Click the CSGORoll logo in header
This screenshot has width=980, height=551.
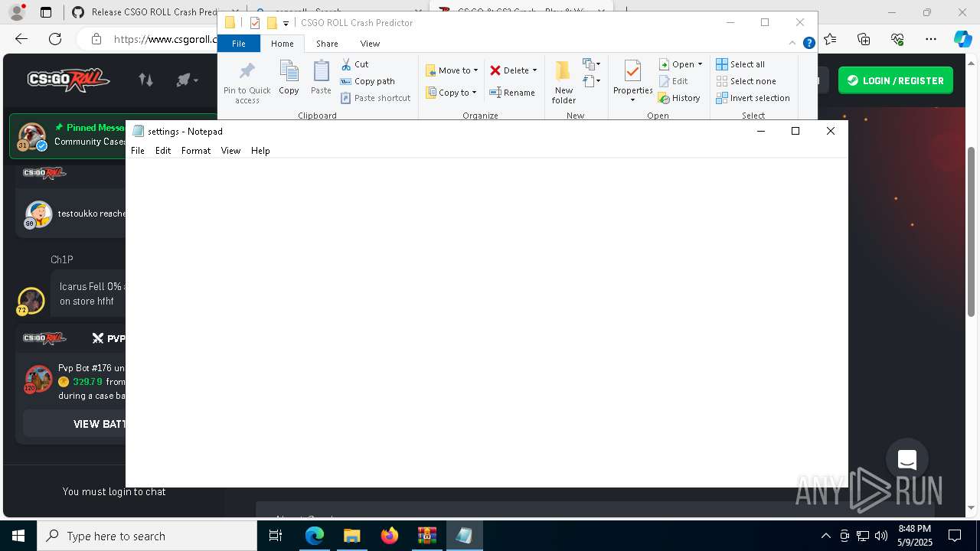point(68,80)
